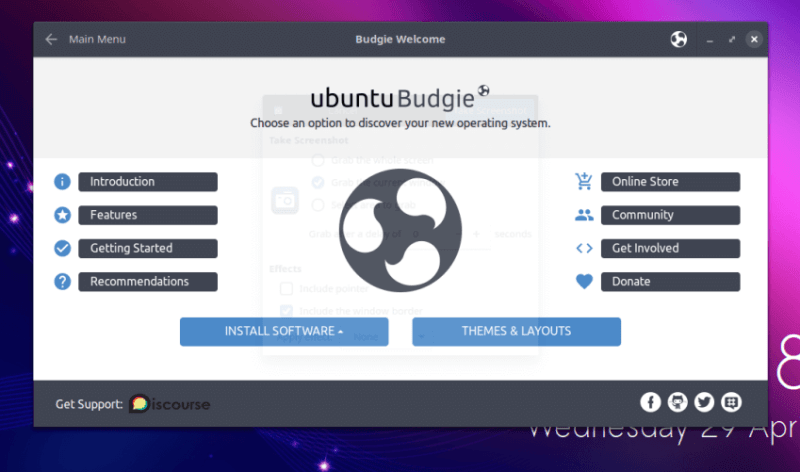Open the GitHub icon in the footer

[677, 402]
